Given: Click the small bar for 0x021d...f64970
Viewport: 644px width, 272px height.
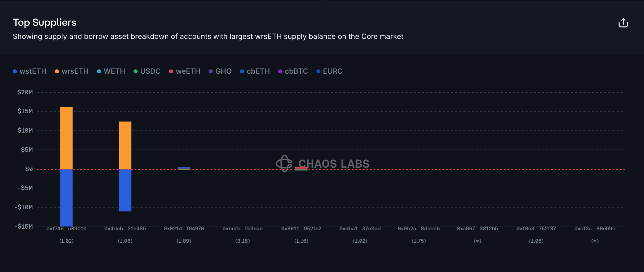Looking at the screenshot, I should (184, 168).
